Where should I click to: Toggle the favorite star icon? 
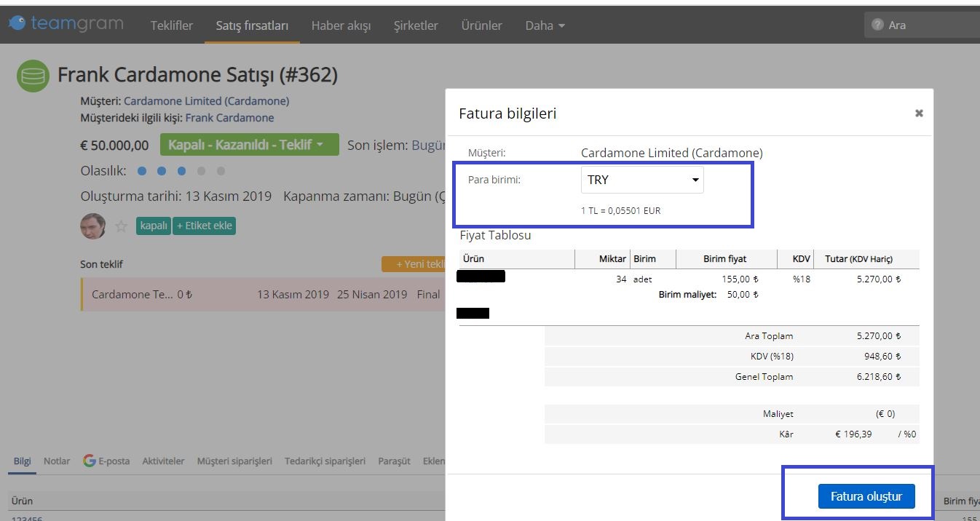121,226
